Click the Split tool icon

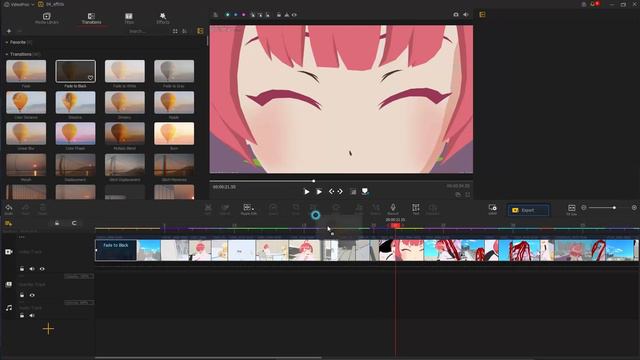pos(208,209)
